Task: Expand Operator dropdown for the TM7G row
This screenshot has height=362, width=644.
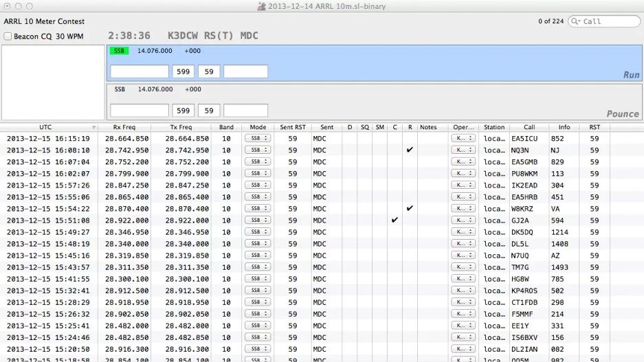Action: [x=463, y=267]
